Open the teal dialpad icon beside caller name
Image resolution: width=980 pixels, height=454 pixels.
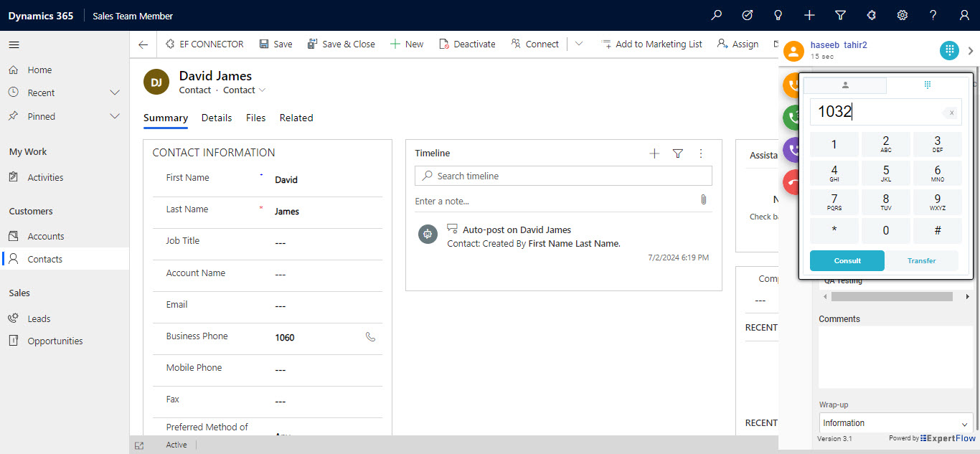[x=949, y=50]
